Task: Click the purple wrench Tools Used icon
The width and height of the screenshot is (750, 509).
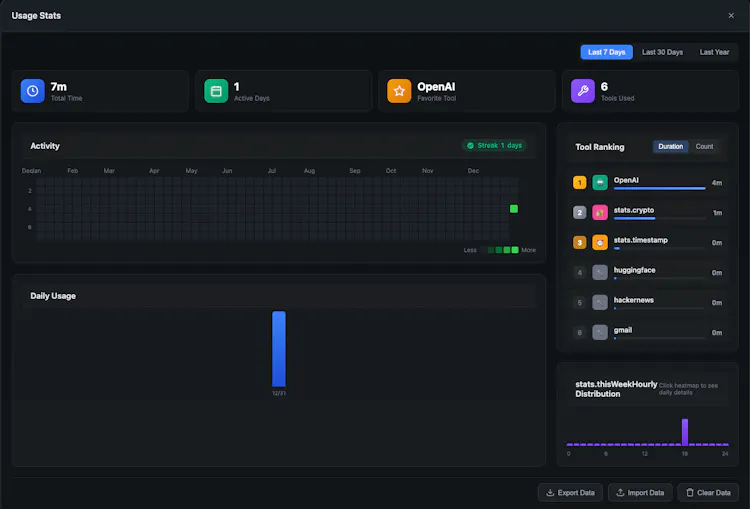Action: click(583, 91)
